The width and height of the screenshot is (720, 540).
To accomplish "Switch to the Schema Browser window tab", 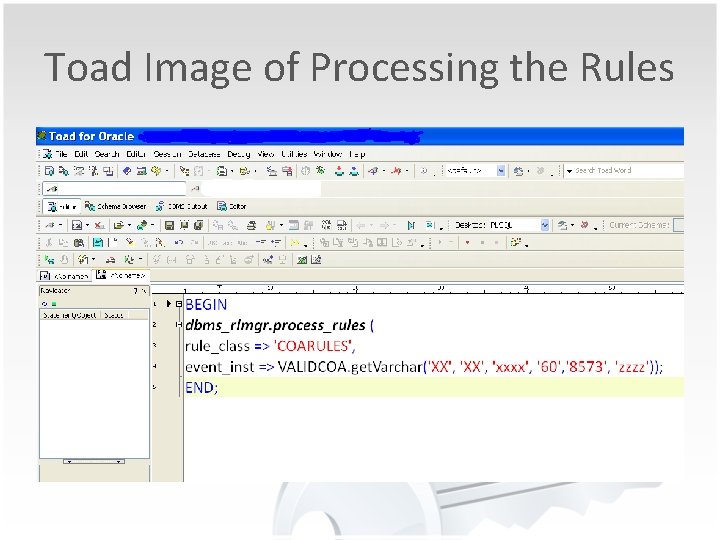I will pos(115,206).
